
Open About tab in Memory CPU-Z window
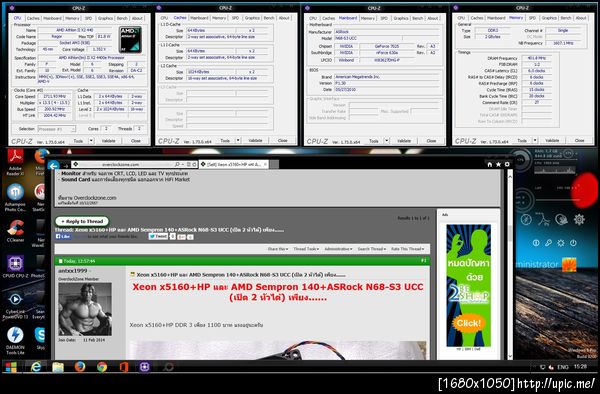581,18
